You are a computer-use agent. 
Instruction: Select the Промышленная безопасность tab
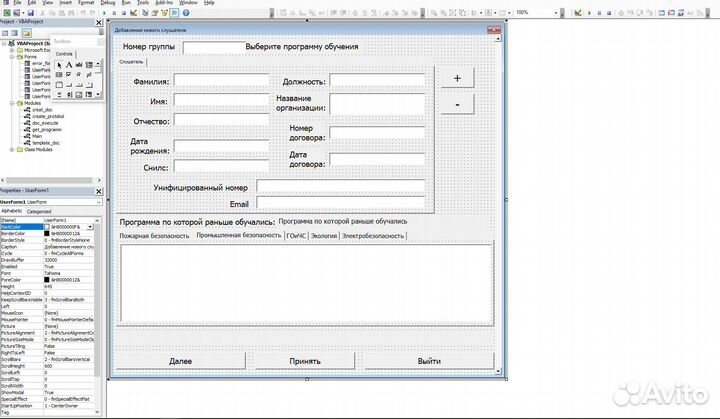pos(238,235)
